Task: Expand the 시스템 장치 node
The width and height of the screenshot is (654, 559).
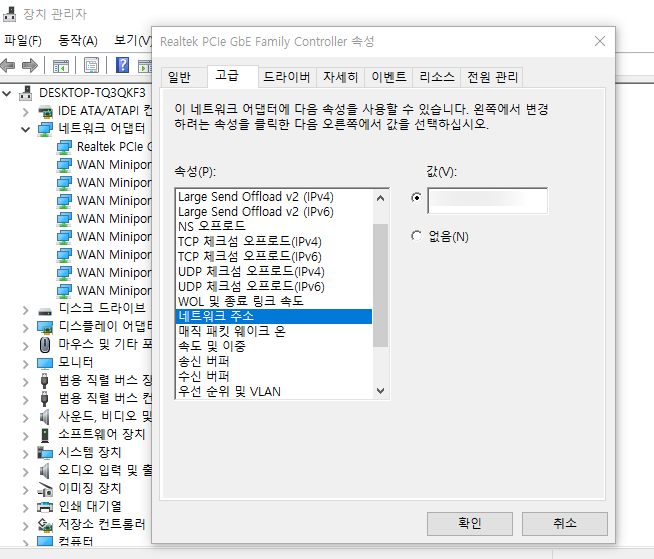Action: (x=26, y=454)
